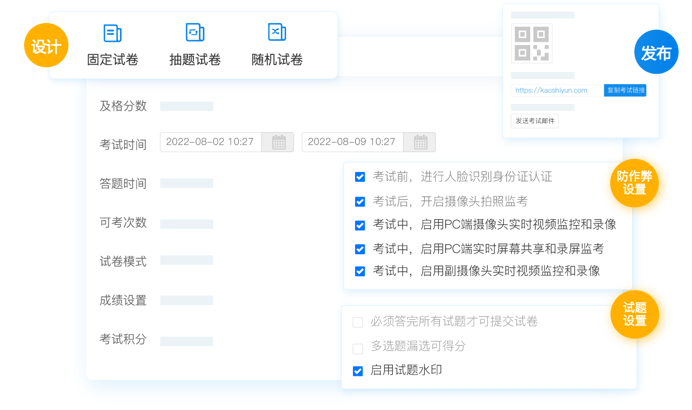Click the exam QR code image
This screenshot has width=692, height=410.
[532, 45]
